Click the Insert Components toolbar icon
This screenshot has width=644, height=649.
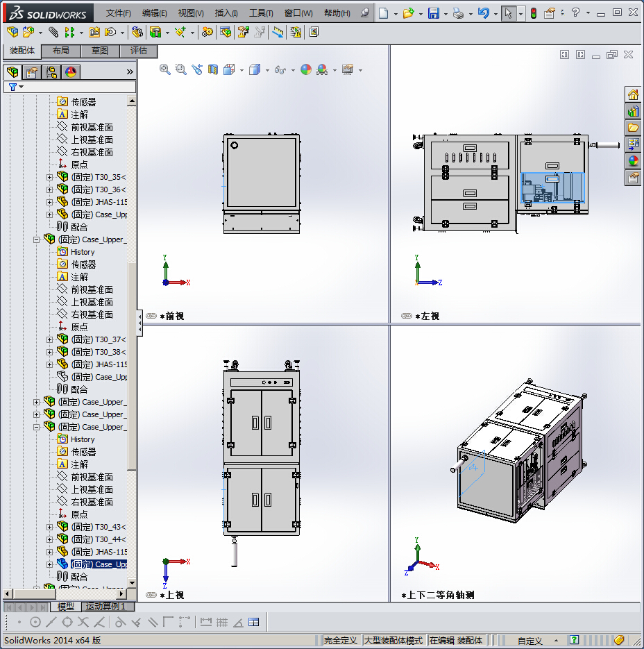click(x=28, y=32)
